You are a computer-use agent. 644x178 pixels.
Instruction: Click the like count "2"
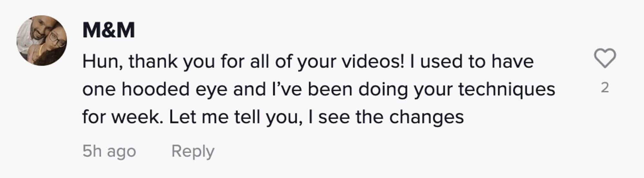605,88
